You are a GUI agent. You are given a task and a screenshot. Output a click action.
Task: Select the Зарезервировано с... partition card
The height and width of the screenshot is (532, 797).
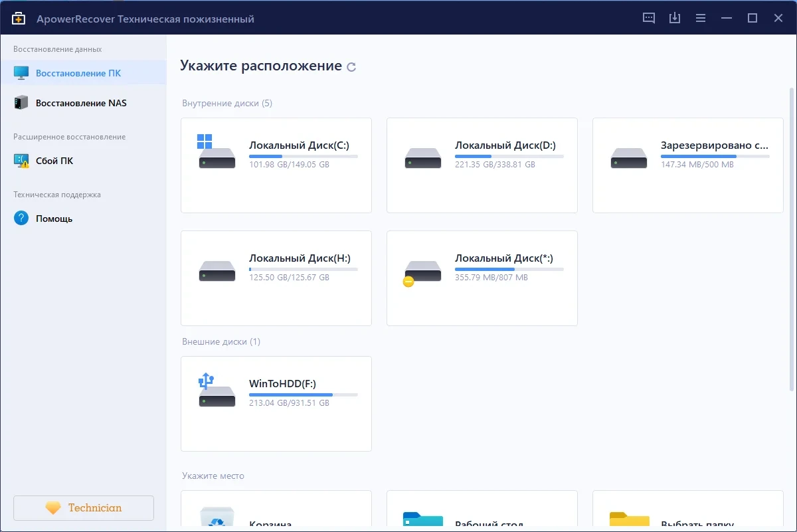(688, 165)
